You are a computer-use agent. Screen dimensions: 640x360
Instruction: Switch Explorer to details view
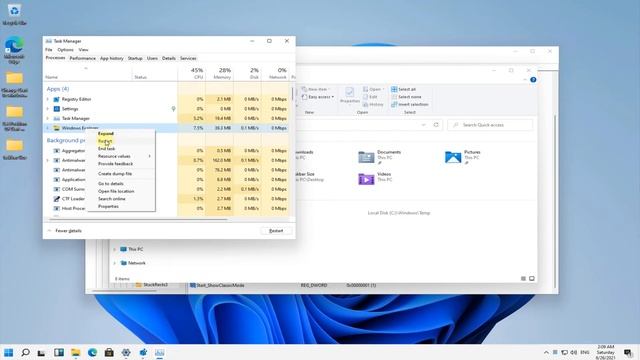tap(523, 278)
